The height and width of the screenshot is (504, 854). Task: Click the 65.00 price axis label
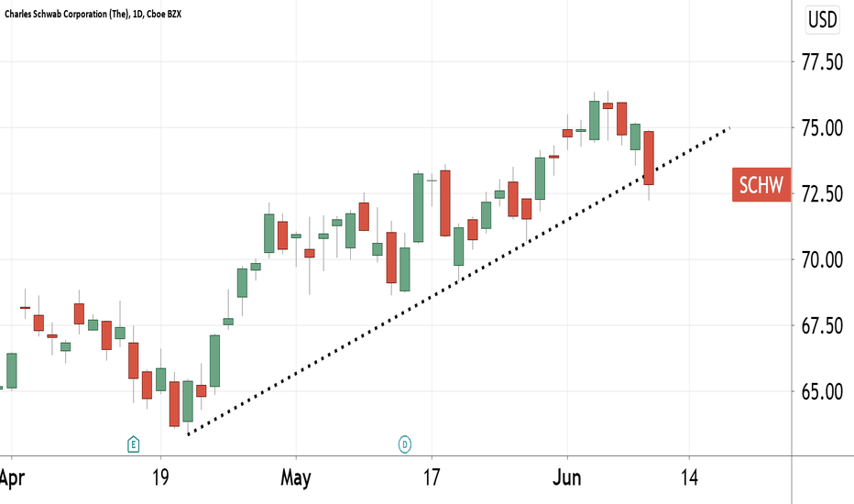823,391
